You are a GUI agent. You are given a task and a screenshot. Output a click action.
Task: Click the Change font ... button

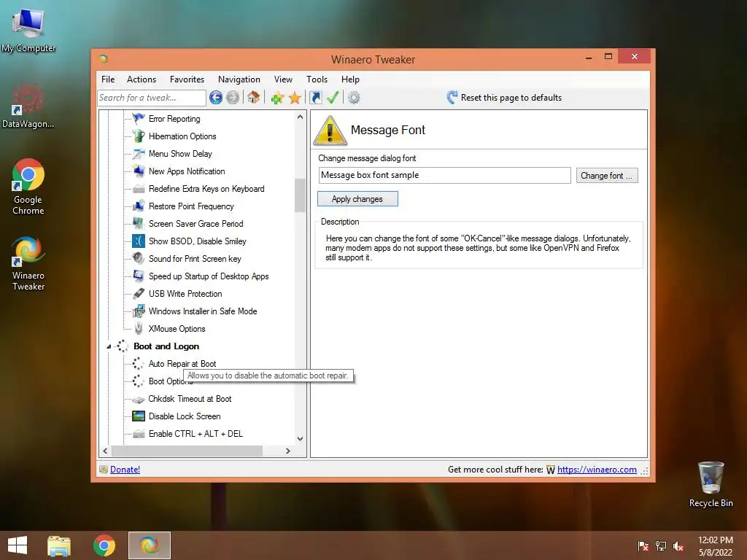pos(607,176)
